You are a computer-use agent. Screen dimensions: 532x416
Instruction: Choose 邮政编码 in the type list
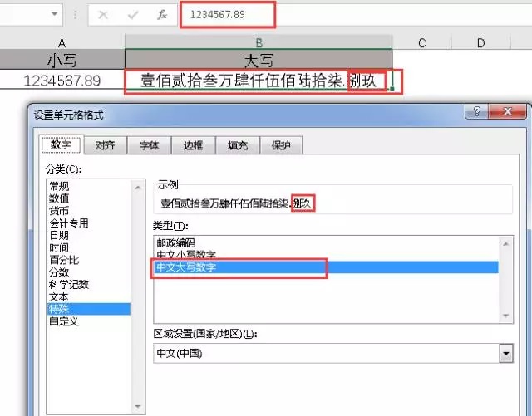175,242
